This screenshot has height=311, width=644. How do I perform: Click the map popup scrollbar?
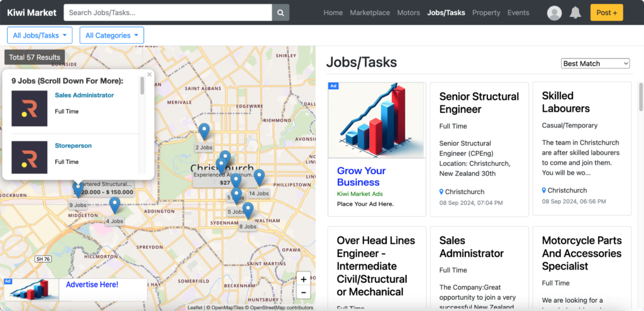142,85
